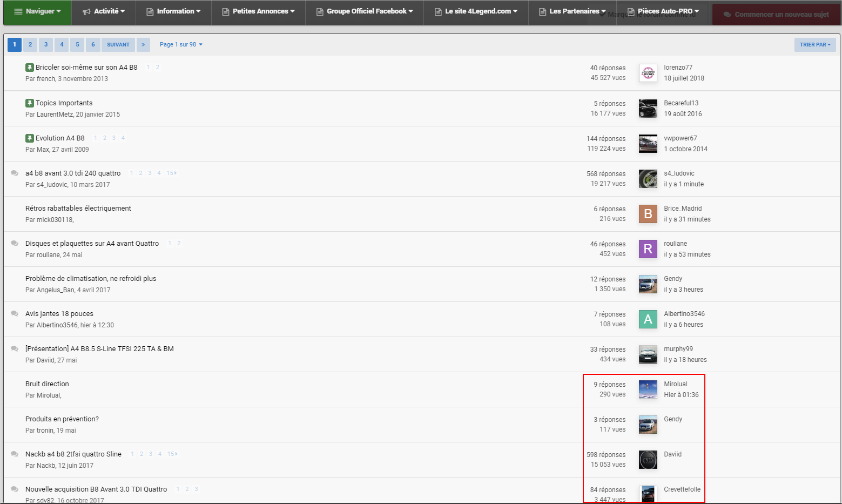Click lorenzo77's avatar image

[x=648, y=73]
